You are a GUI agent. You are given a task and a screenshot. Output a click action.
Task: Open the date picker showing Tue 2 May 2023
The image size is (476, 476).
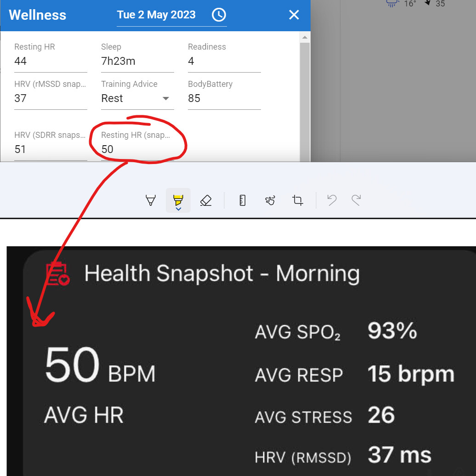point(156,15)
